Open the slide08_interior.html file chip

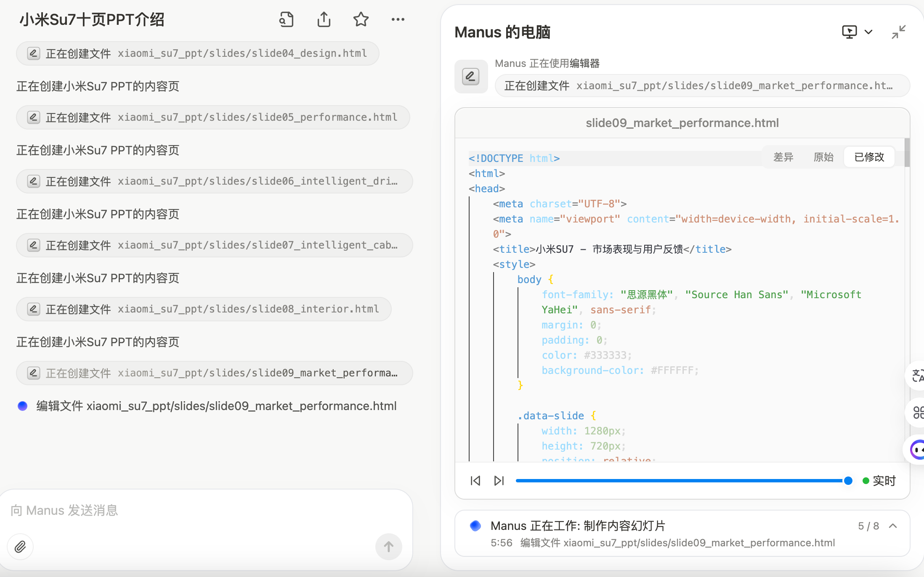click(204, 309)
